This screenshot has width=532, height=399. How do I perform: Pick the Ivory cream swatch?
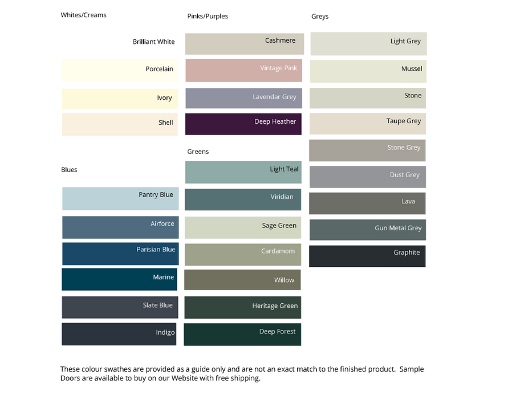[x=120, y=99]
